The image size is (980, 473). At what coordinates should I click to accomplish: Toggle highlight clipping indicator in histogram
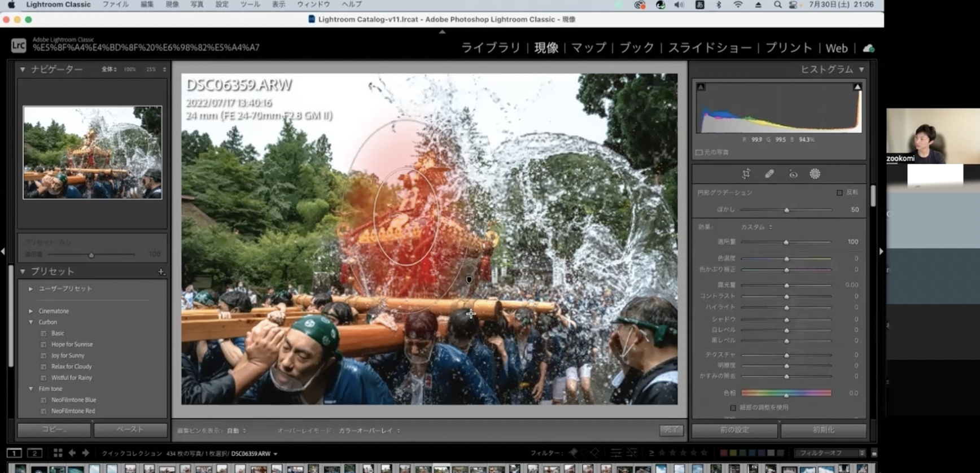[857, 87]
